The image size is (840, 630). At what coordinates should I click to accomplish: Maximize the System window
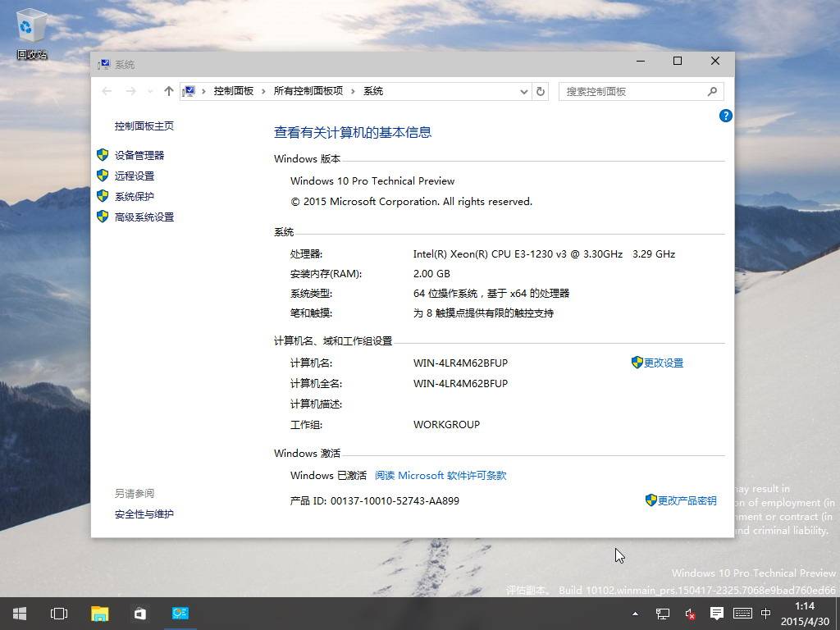(x=677, y=61)
